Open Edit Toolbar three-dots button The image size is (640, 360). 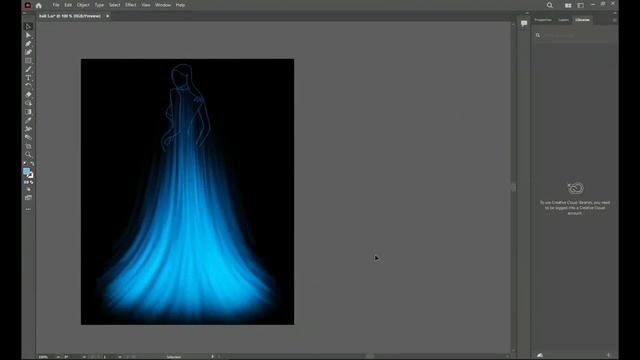(x=28, y=209)
